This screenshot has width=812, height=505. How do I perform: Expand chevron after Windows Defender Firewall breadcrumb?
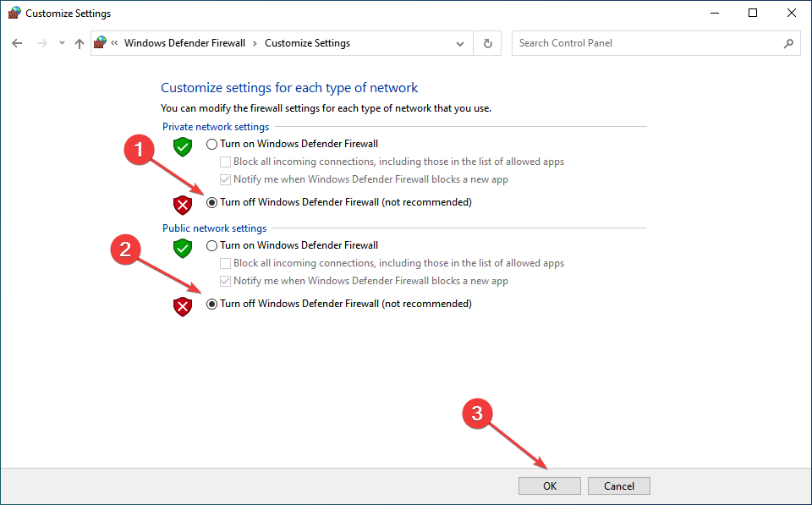point(255,43)
